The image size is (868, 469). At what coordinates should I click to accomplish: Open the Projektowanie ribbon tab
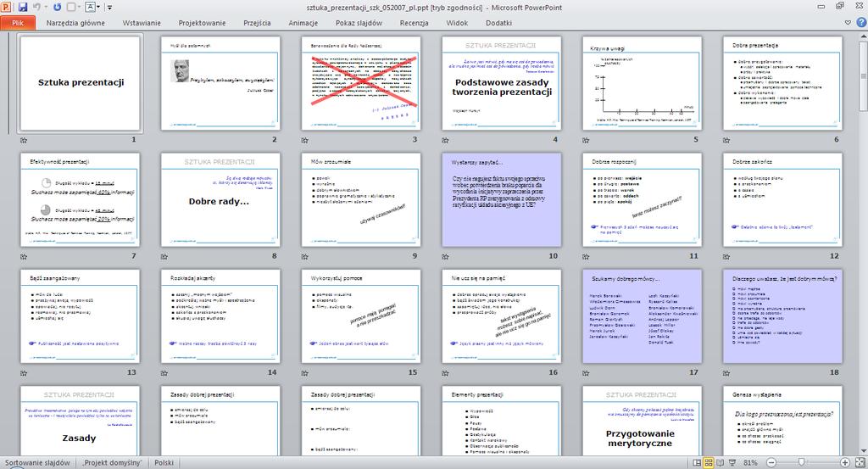coord(202,23)
